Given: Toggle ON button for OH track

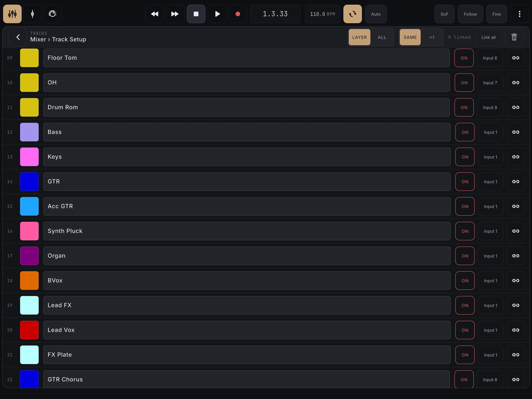Looking at the screenshot, I should point(464,83).
